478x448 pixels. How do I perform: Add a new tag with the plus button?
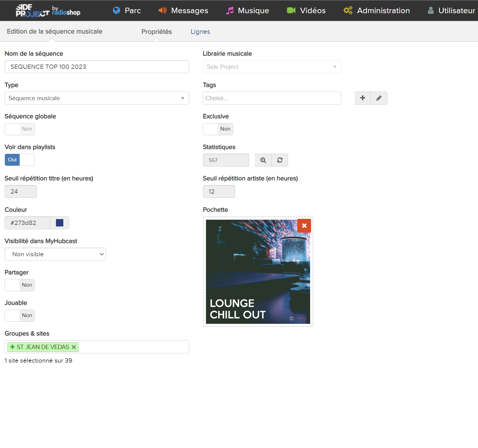click(x=363, y=98)
